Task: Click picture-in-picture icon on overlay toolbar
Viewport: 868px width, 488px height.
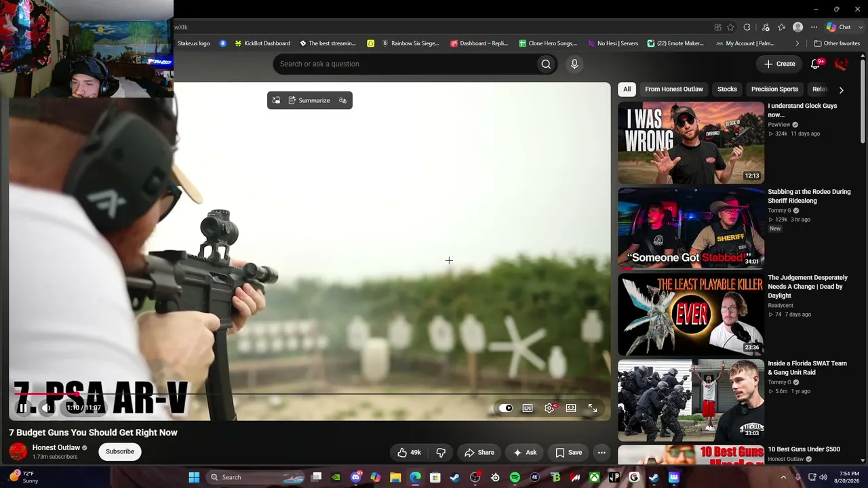Action: click(276, 100)
